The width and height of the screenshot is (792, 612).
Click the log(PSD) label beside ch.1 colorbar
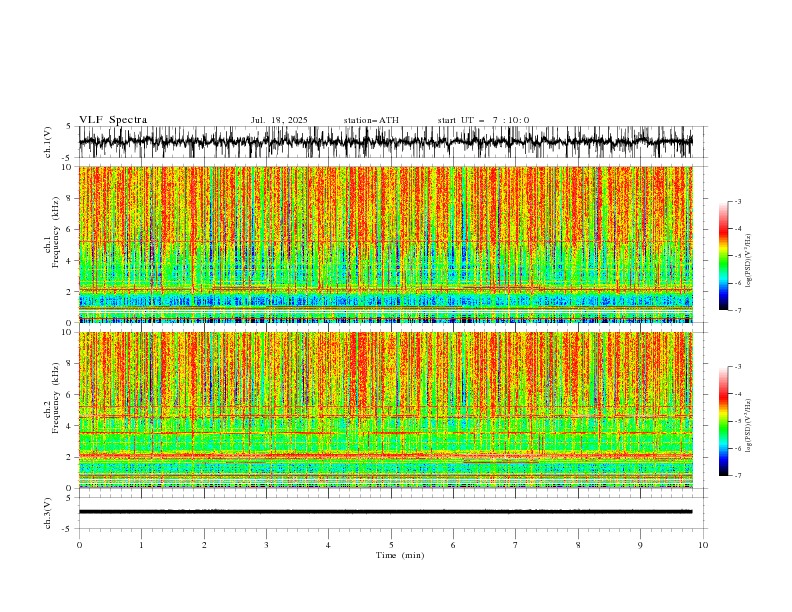point(748,261)
